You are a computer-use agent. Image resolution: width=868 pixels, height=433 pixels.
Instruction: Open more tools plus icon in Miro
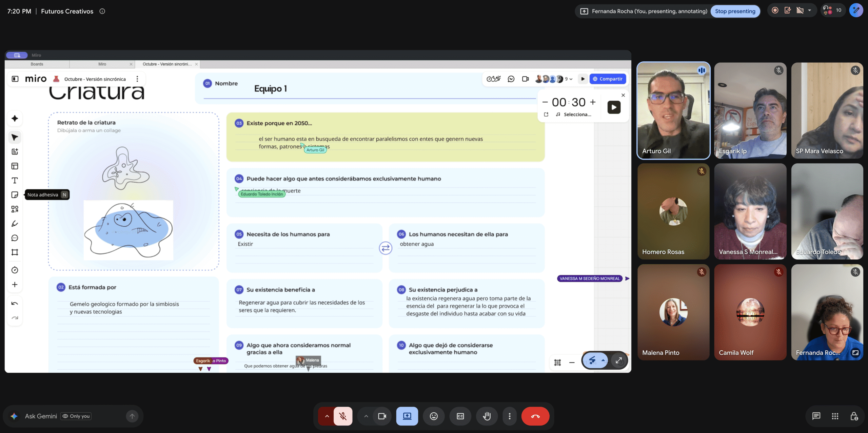[15, 285]
